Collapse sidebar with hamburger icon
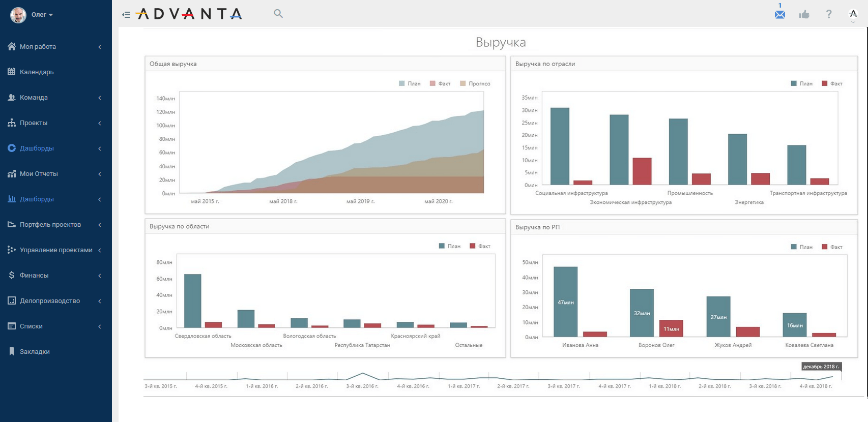 pyautogui.click(x=126, y=15)
